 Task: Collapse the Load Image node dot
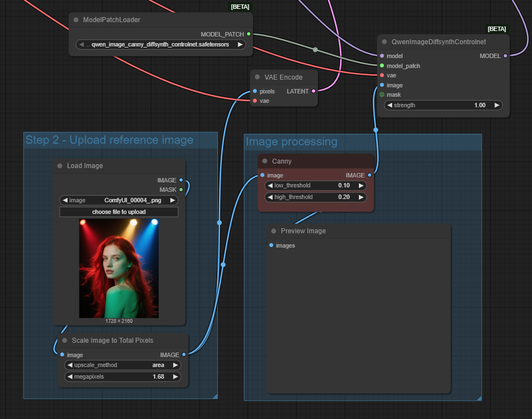coord(60,166)
